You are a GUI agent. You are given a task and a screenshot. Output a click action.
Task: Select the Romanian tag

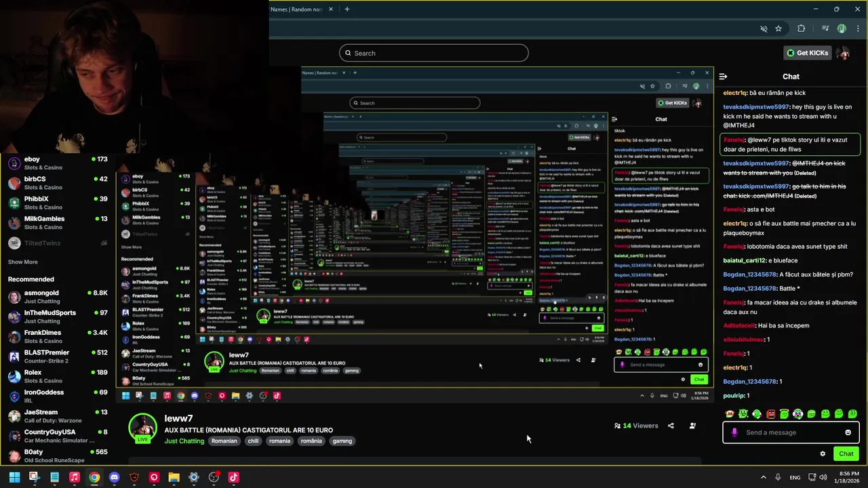tap(224, 441)
